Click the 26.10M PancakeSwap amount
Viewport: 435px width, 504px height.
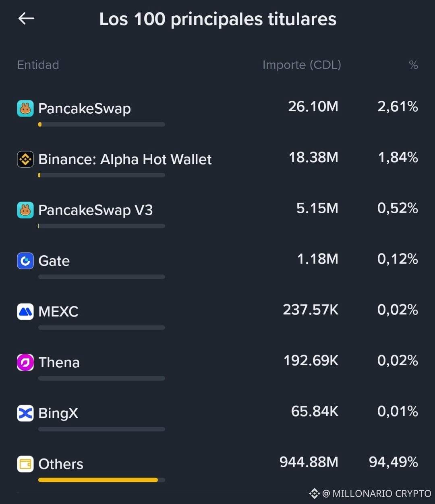(313, 106)
